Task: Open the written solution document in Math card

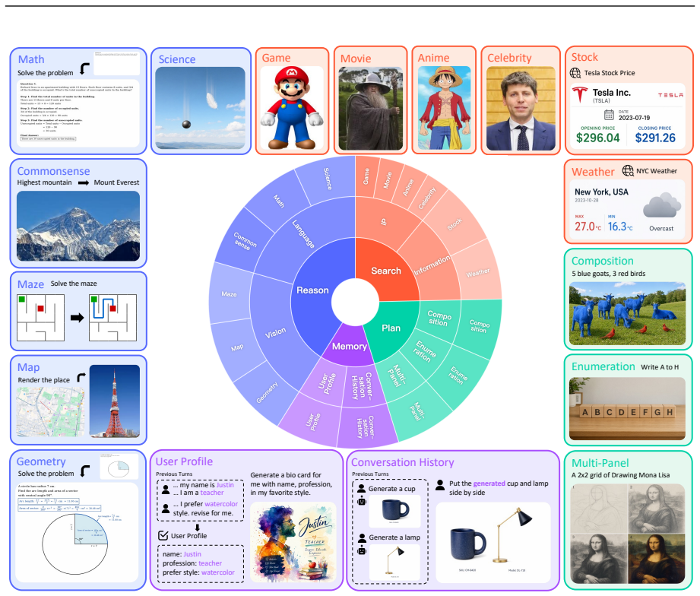Action: coord(78,115)
